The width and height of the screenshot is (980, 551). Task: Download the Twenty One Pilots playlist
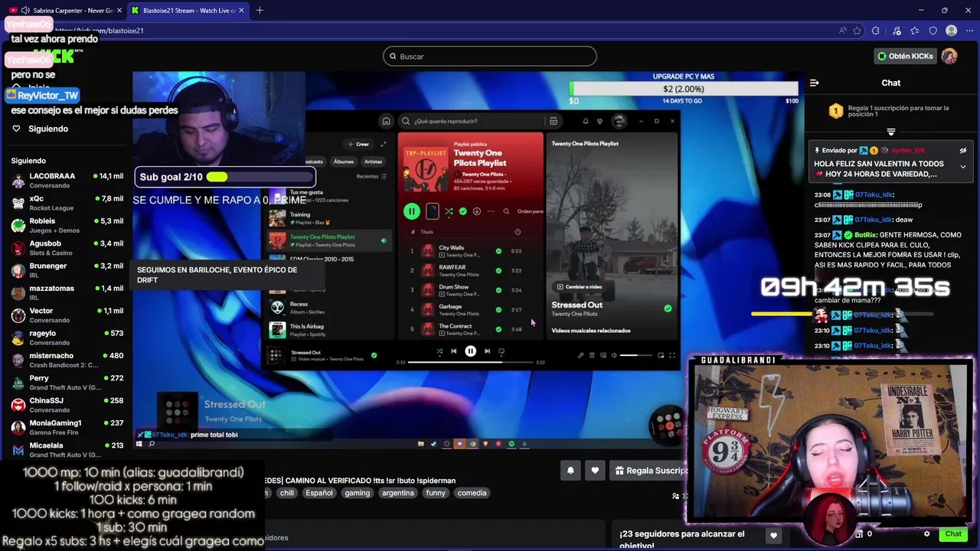pos(476,211)
